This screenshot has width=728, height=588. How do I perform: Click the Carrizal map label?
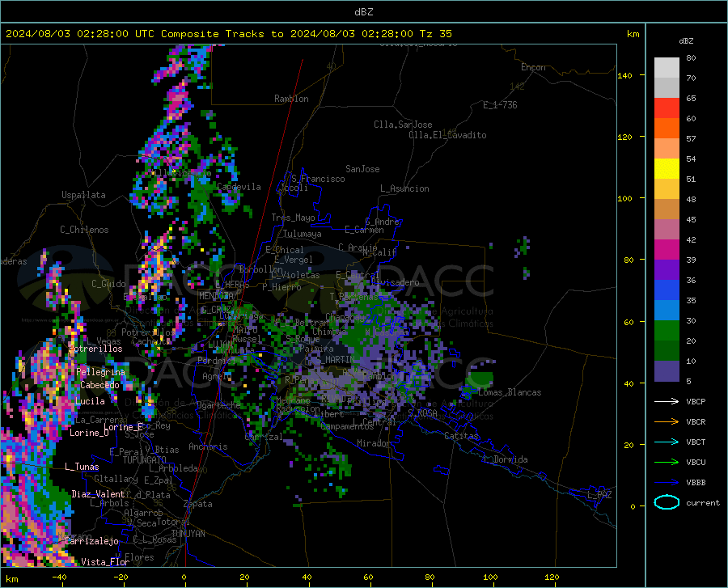(x=264, y=438)
